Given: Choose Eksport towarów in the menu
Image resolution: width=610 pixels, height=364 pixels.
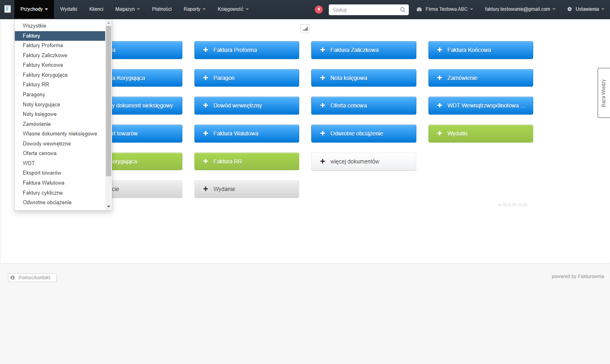Looking at the screenshot, I should coord(60,173).
